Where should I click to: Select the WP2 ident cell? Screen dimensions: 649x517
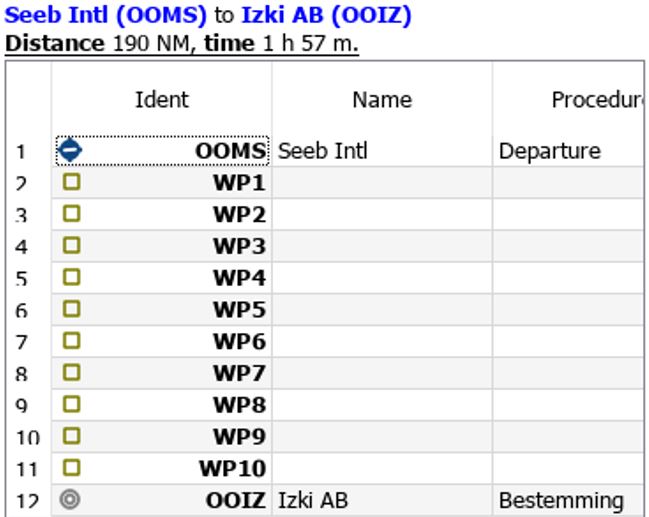(162, 214)
